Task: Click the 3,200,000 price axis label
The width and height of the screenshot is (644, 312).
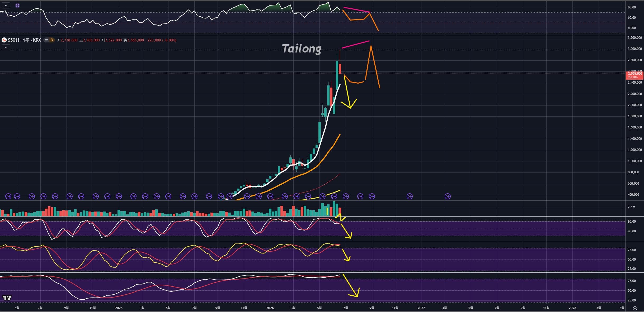Action: [x=635, y=38]
